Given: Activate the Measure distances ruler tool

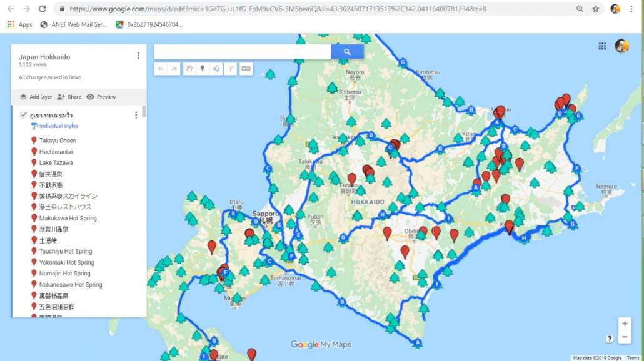Looking at the screenshot, I should click(x=246, y=69).
